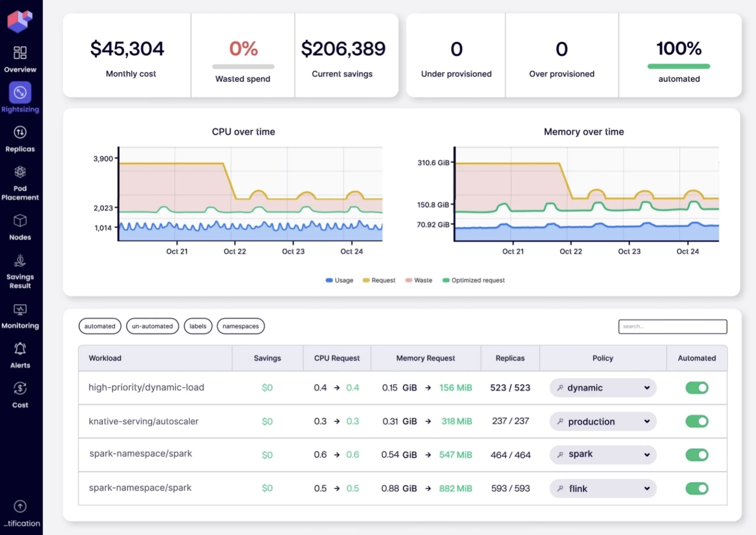
Task: Open the Nodes cube icon
Action: pyautogui.click(x=20, y=221)
